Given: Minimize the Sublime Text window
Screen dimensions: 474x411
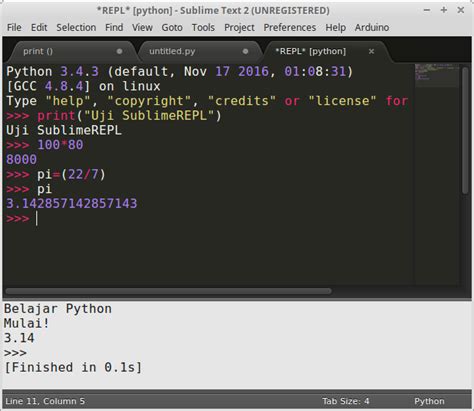Looking at the screenshot, I should pyautogui.click(x=427, y=10).
